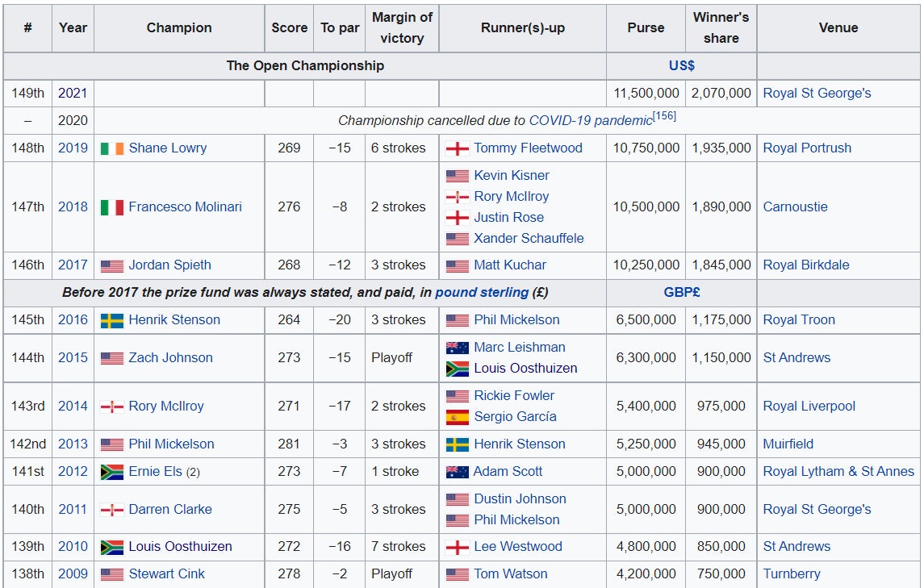The width and height of the screenshot is (924, 588).
Task: Click the US flag beside Xander Schauffele
Action: click(458, 239)
